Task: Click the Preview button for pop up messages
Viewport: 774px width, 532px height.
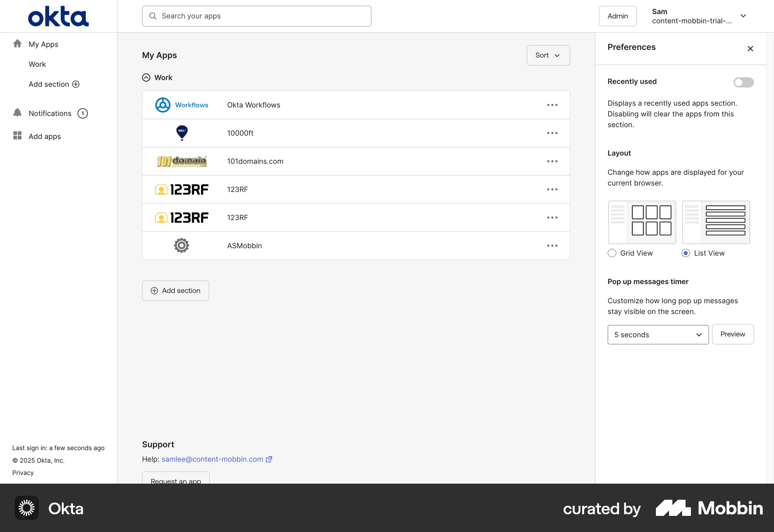Action: coord(732,334)
